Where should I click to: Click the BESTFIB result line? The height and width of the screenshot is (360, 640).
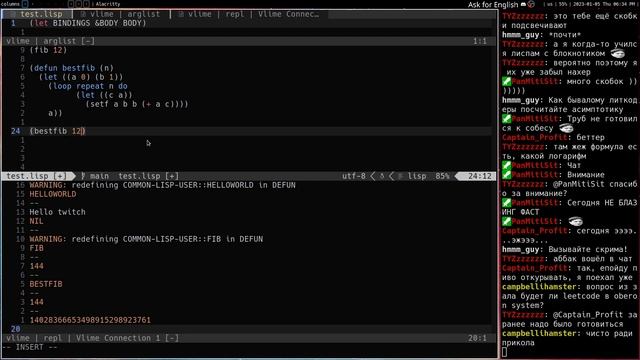click(x=46, y=284)
